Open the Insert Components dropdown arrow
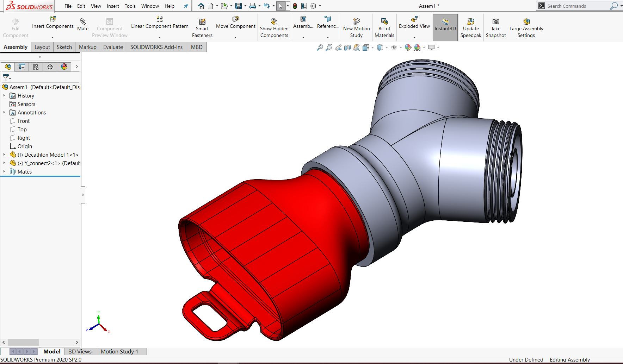The image size is (623, 364). tap(53, 37)
